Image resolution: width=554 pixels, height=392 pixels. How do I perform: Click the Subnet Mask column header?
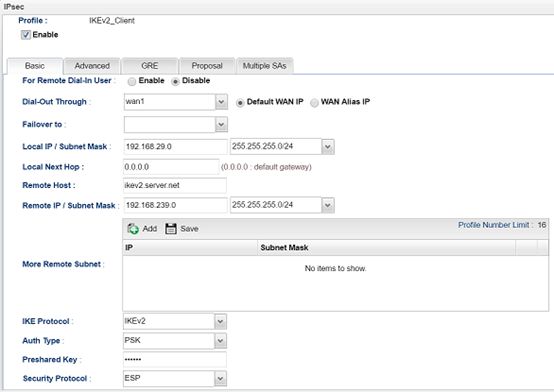pos(387,248)
